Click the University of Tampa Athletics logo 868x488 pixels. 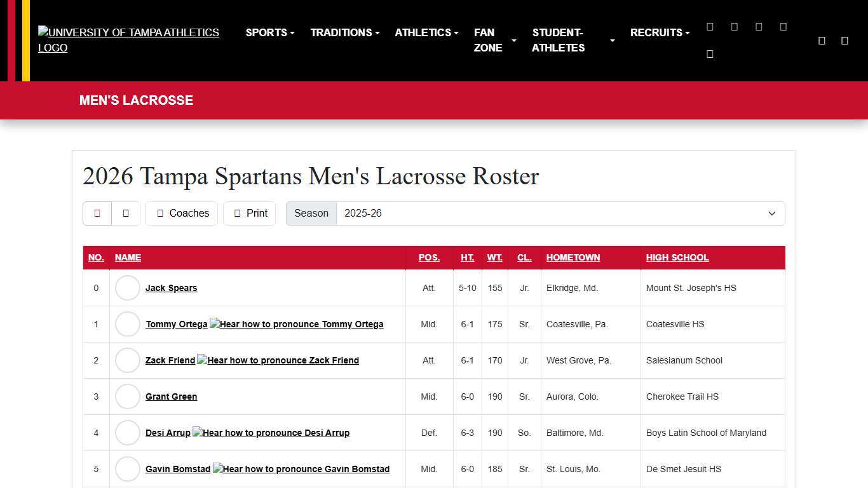tap(128, 40)
